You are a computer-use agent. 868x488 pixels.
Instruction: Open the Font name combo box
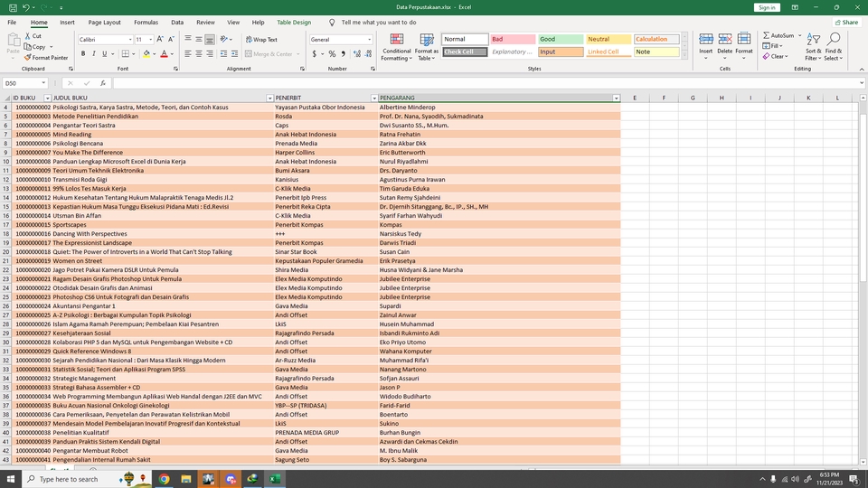pos(105,40)
